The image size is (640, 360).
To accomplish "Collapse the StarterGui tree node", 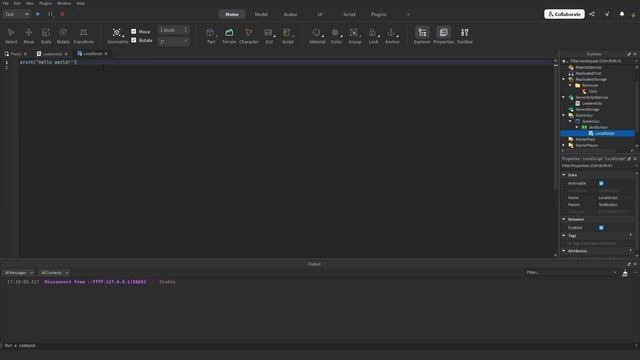I will tap(564, 115).
